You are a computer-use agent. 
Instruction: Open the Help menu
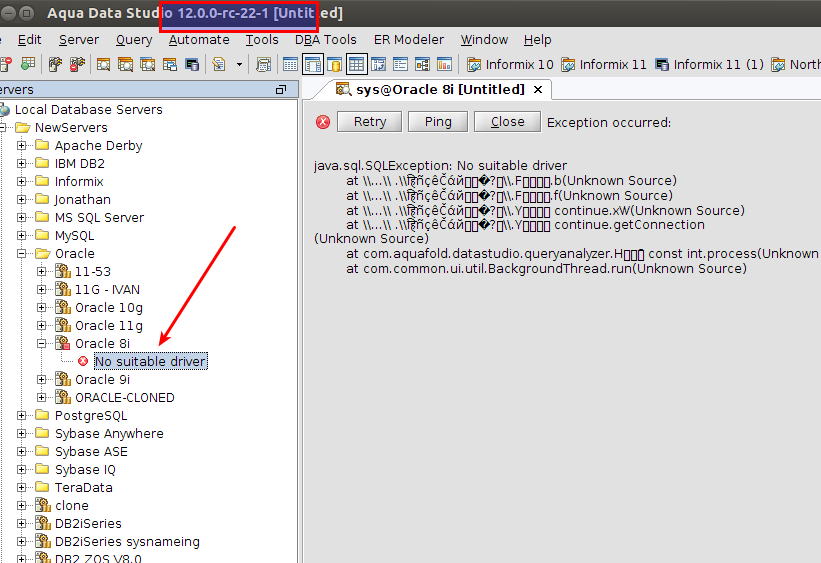pos(537,40)
